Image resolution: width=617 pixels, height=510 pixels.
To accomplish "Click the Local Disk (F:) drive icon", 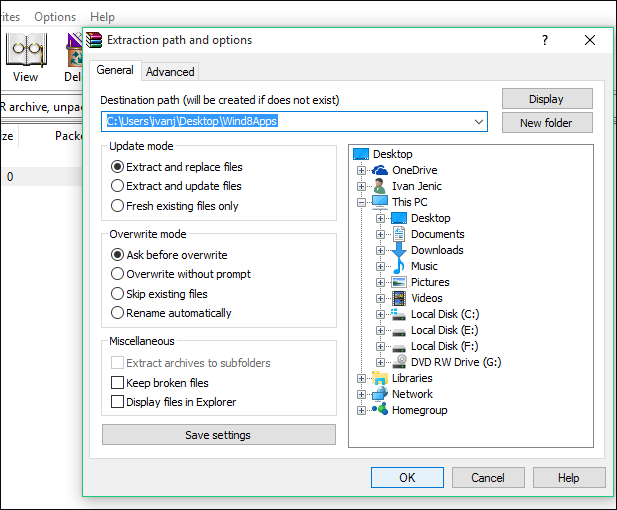I will coord(399,348).
